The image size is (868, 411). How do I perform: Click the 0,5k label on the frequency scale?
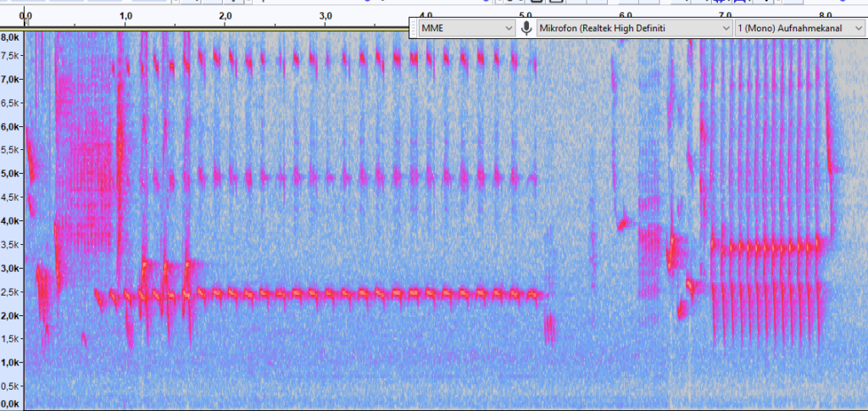[x=11, y=386]
